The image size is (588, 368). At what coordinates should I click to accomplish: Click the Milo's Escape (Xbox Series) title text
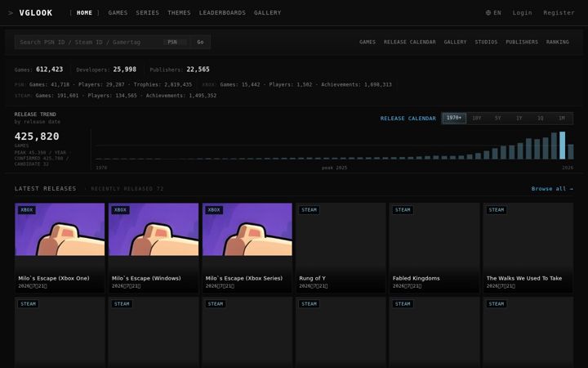(x=244, y=278)
